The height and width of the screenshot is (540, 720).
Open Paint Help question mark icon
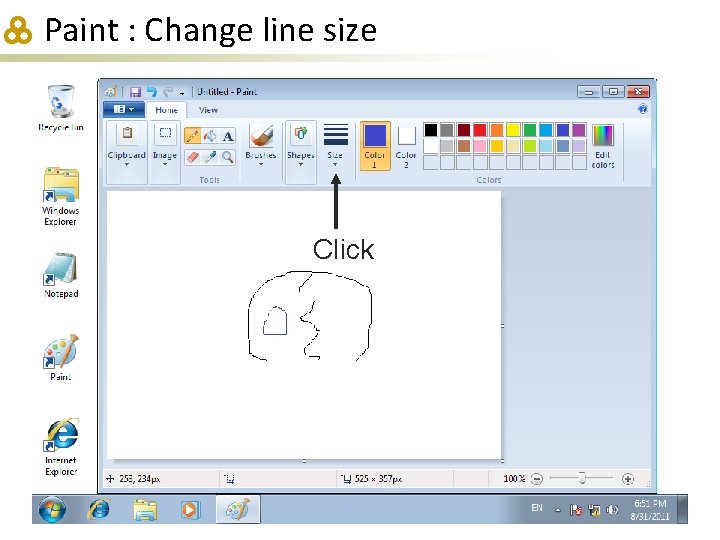642,109
